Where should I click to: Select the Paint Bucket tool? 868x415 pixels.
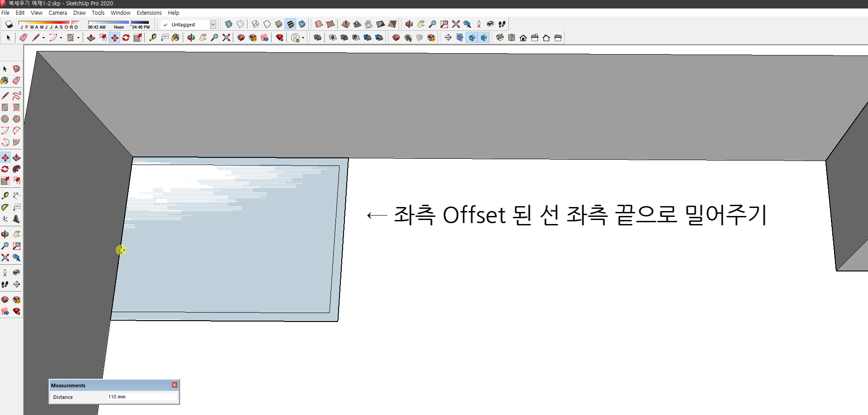(x=5, y=80)
